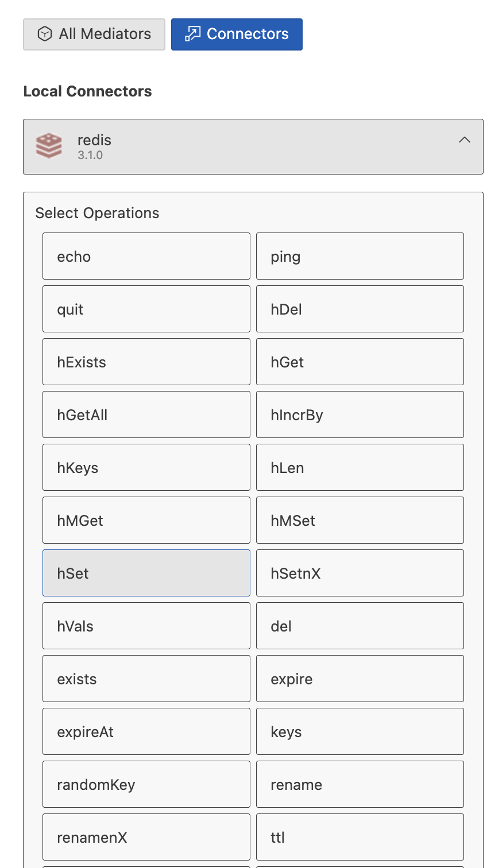Choose the hDel operation
The height and width of the screenshot is (868, 487).
coord(360,309)
